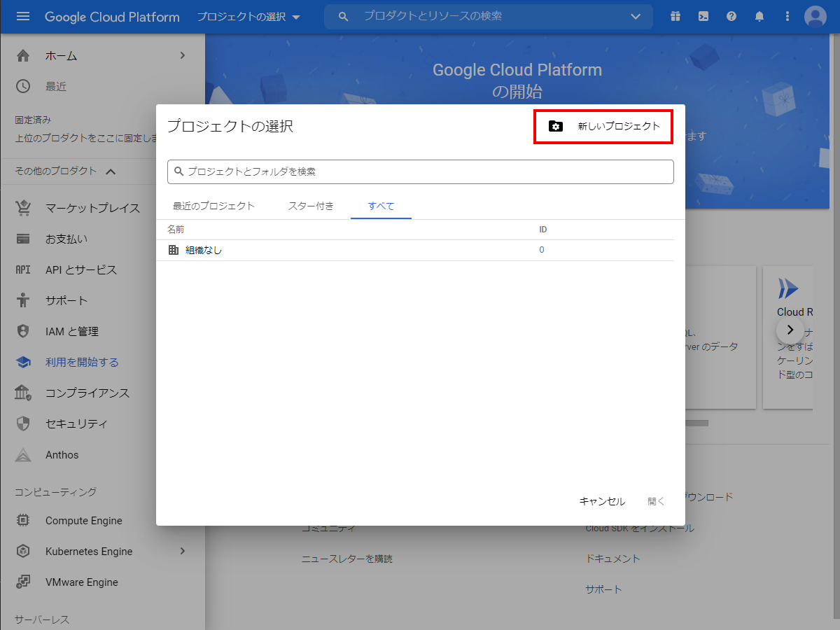Open the セキュリティ menu item
840x630 pixels.
(x=102, y=423)
